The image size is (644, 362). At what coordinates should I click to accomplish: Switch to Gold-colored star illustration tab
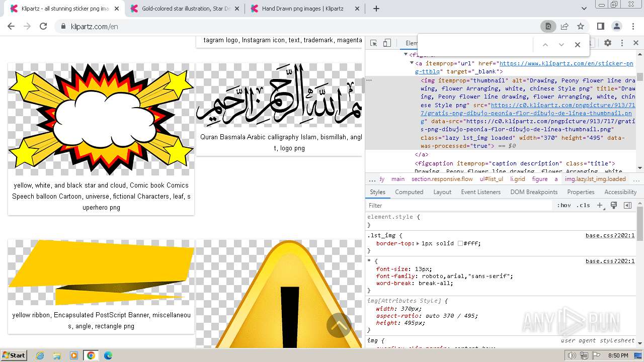coord(185,9)
